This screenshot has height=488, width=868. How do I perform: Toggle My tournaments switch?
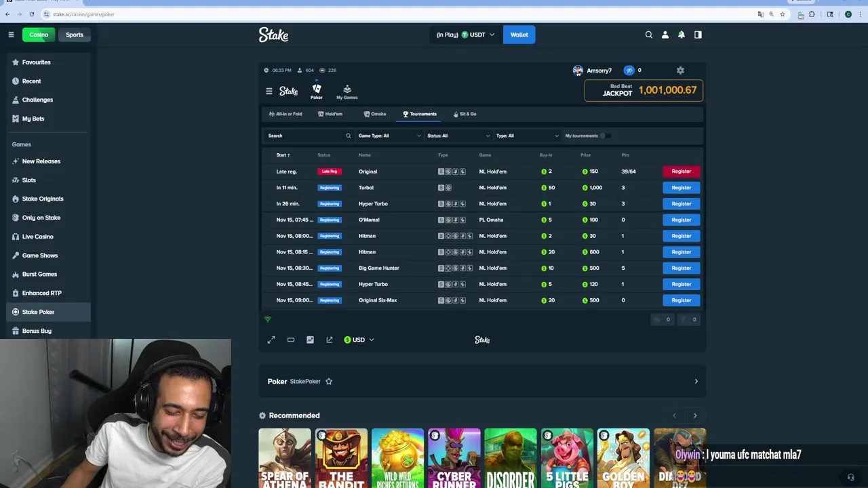click(605, 136)
